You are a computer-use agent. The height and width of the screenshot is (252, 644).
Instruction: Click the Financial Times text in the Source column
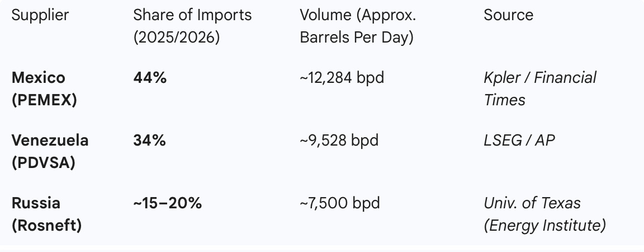click(x=539, y=89)
